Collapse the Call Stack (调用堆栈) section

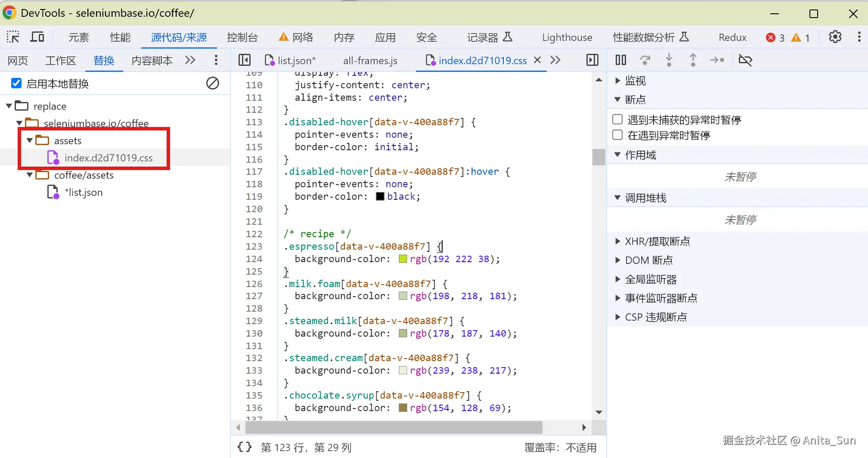click(617, 198)
